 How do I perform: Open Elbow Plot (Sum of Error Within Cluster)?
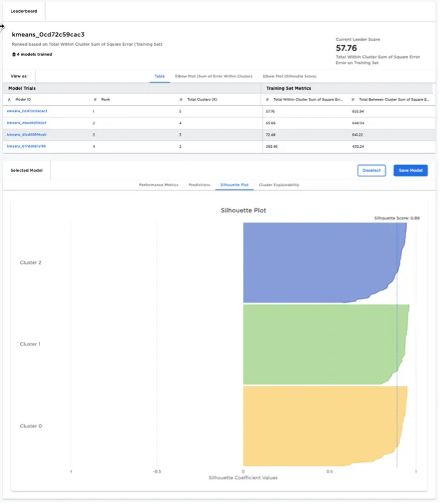214,76
